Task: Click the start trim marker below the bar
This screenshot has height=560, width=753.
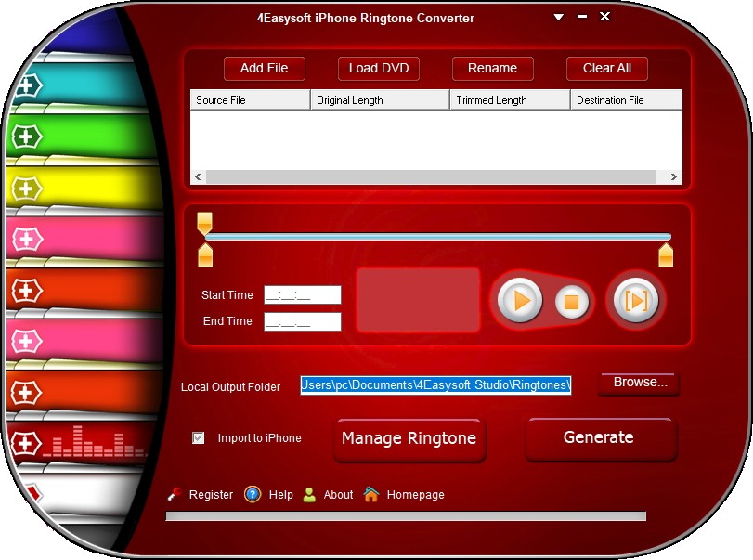Action: (205, 255)
